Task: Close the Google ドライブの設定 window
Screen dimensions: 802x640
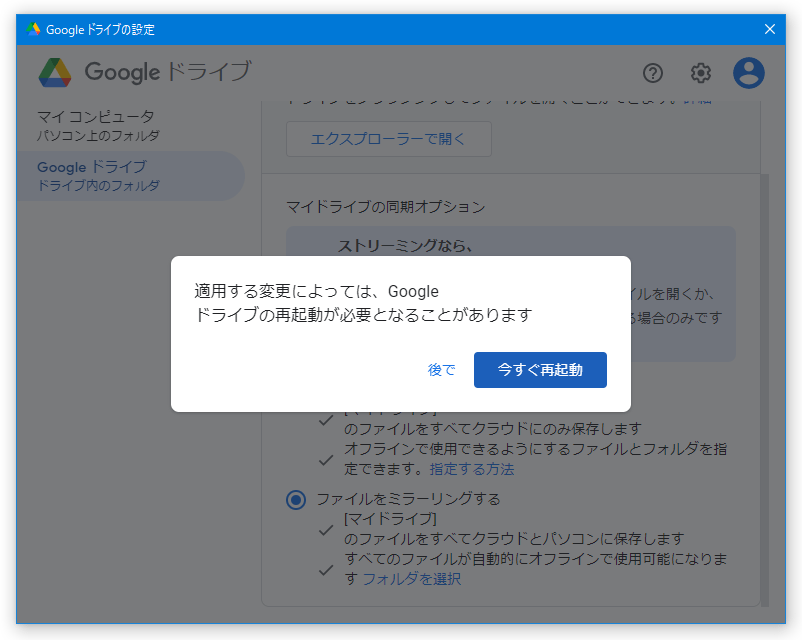Action: coord(770,29)
